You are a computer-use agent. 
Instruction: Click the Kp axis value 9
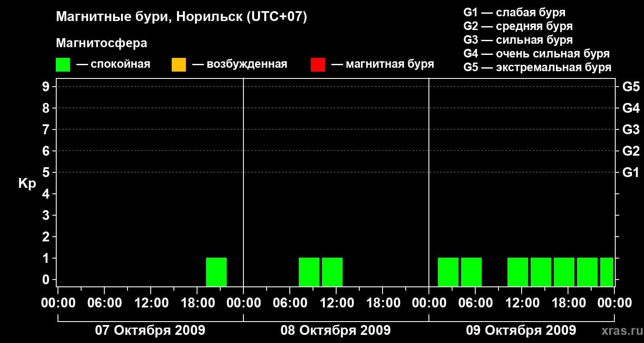(x=47, y=87)
